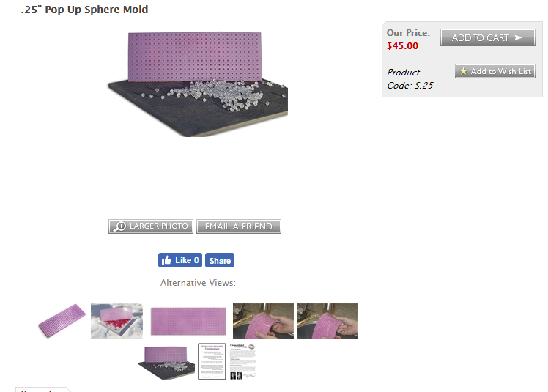Click the arrow icon on Add to Cart

pyautogui.click(x=519, y=37)
